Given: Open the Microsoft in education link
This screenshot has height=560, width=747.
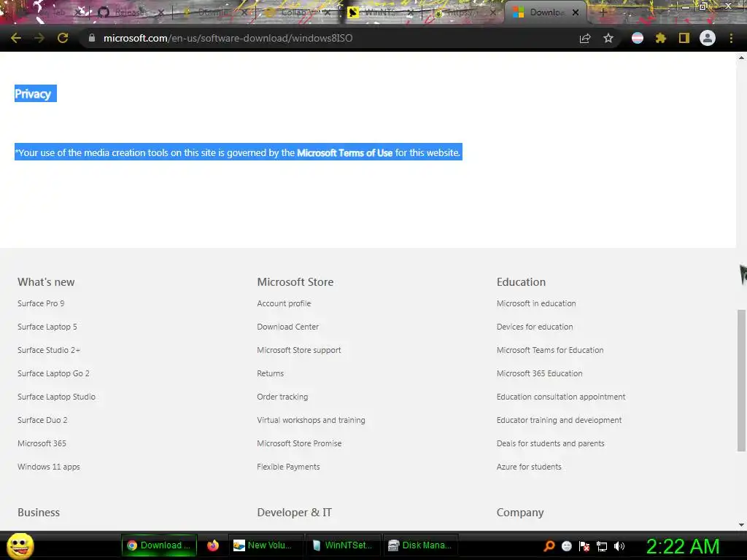Looking at the screenshot, I should pos(536,303).
